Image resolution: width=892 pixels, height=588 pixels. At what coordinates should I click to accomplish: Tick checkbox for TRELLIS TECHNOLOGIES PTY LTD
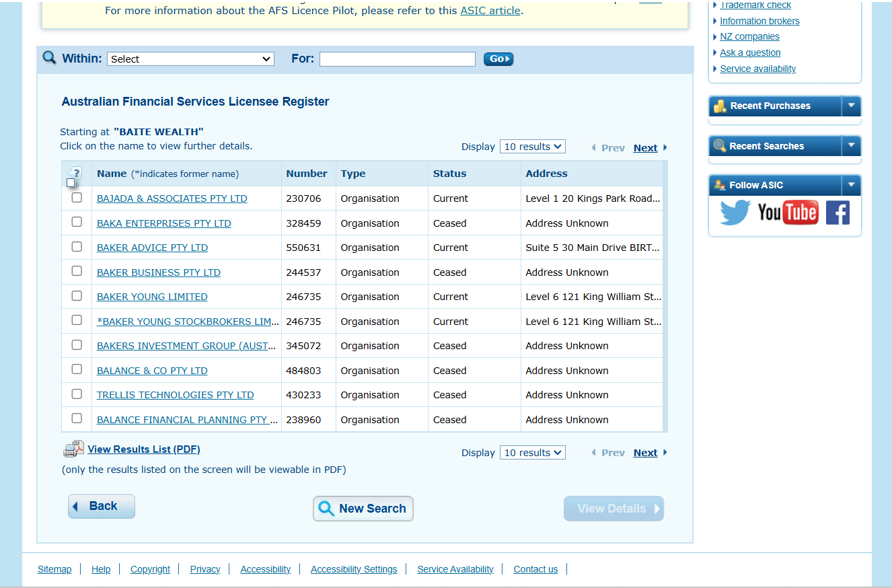(x=77, y=394)
